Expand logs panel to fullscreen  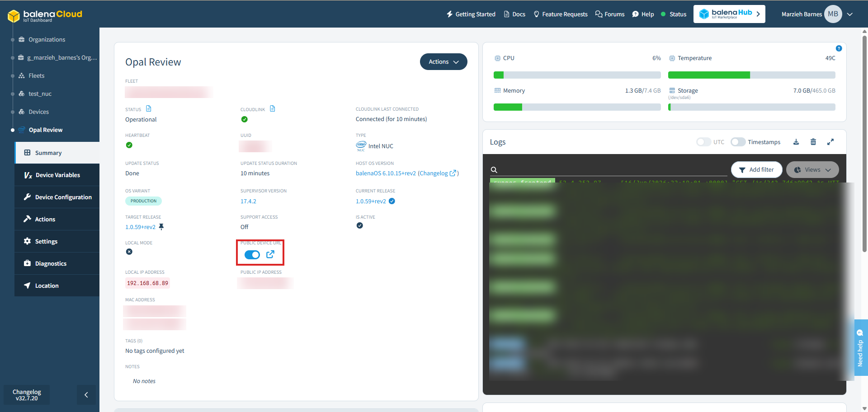click(830, 142)
